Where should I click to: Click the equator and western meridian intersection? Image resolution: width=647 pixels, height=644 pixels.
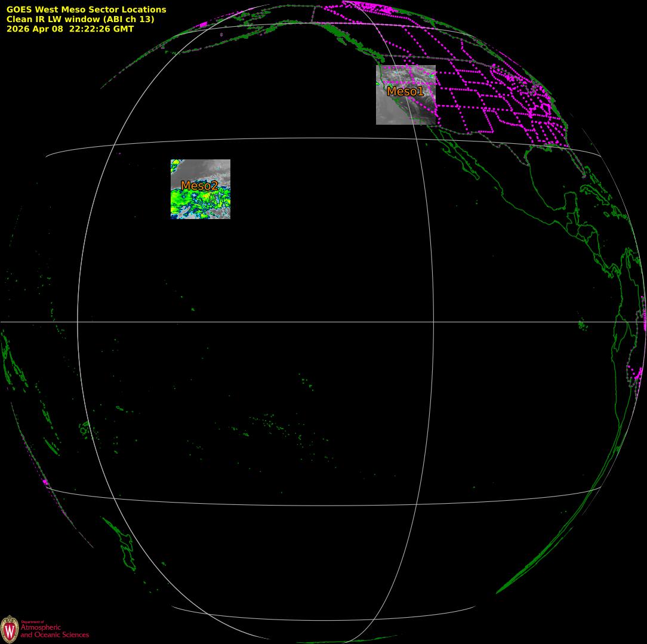point(78,322)
